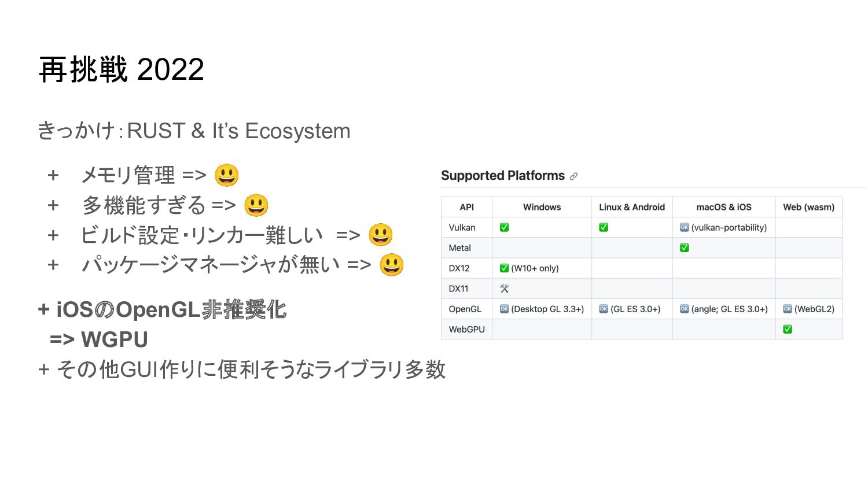Click the link icon beside Supported Platforms
Viewport: 868px width, 488px height.
(573, 176)
